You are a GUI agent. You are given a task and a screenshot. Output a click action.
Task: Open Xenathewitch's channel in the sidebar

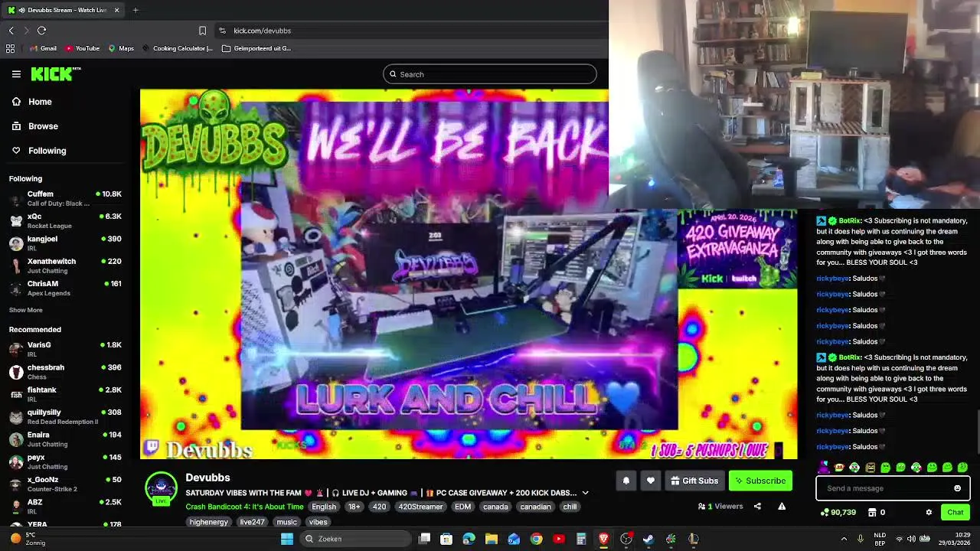65,266
